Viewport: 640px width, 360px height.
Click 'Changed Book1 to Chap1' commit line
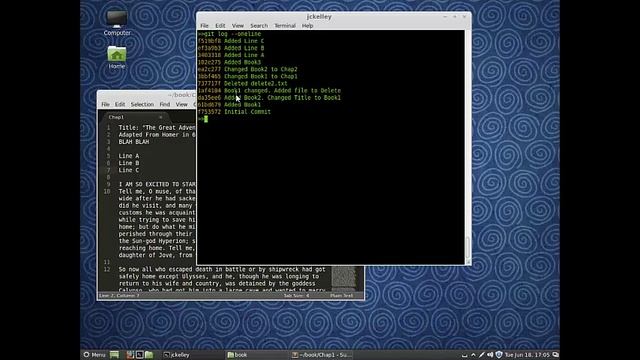pos(248,76)
